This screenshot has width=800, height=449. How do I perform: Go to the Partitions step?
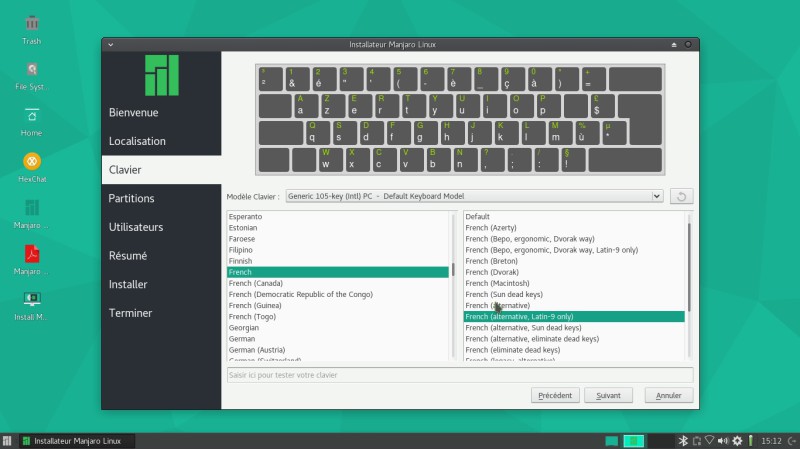(131, 198)
